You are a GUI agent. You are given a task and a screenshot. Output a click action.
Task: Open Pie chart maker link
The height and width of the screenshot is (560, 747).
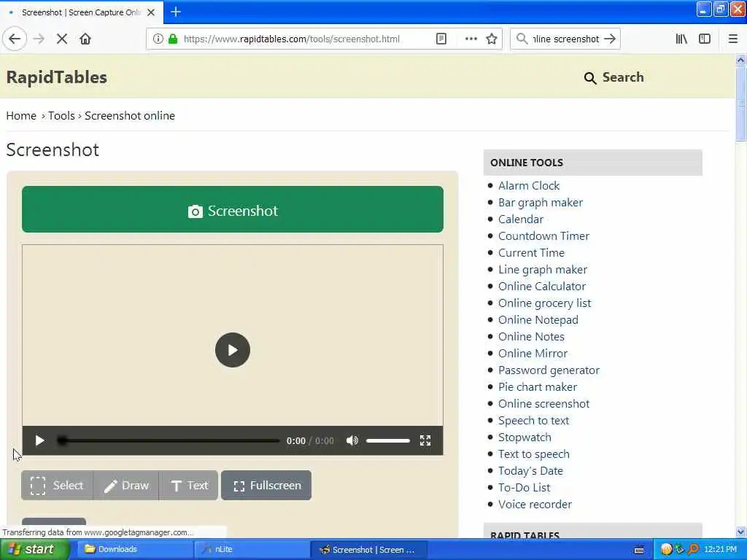pyautogui.click(x=538, y=386)
